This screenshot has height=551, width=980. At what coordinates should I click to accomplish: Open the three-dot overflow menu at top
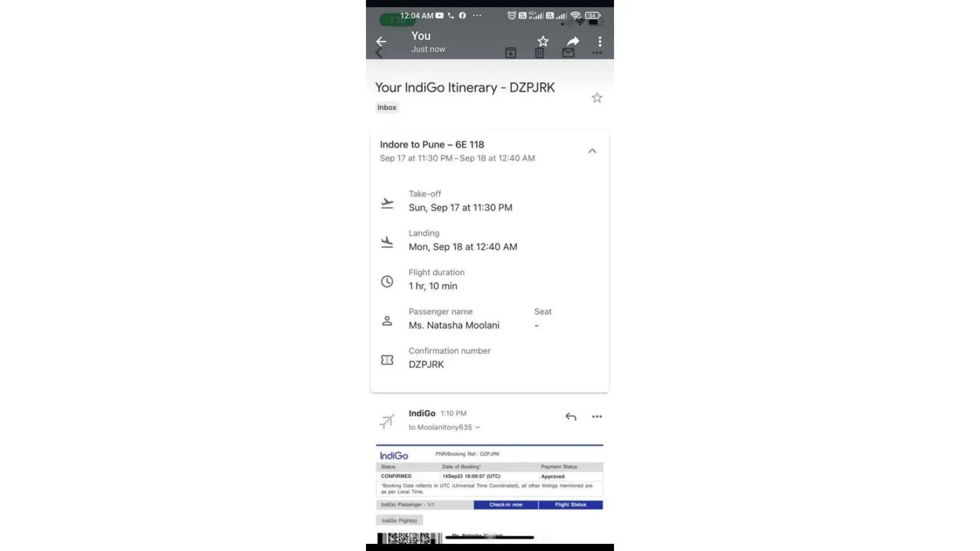(x=600, y=41)
